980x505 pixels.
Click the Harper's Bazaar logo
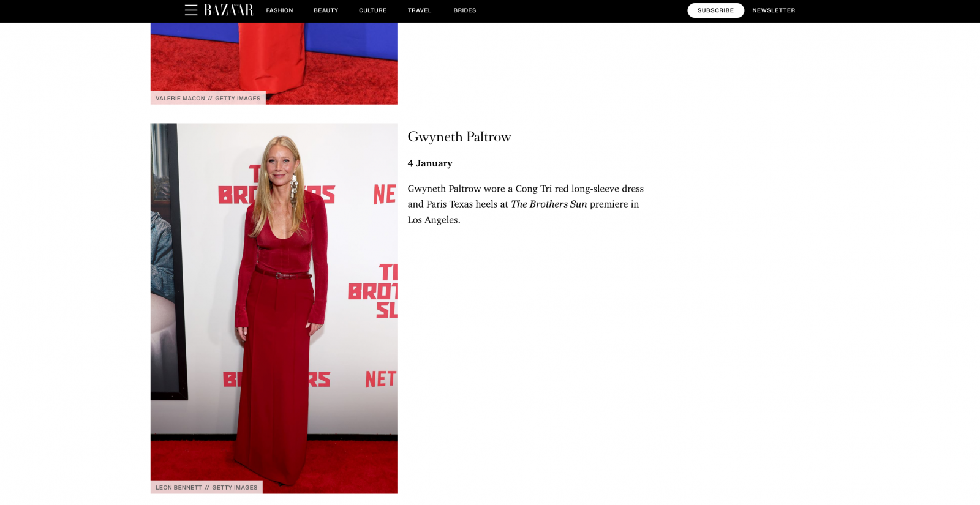click(x=228, y=10)
